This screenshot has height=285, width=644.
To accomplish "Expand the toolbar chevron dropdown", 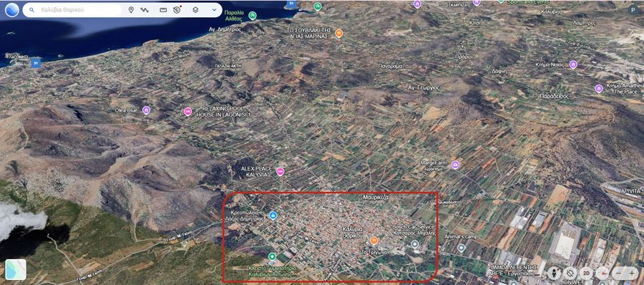I will (x=214, y=10).
